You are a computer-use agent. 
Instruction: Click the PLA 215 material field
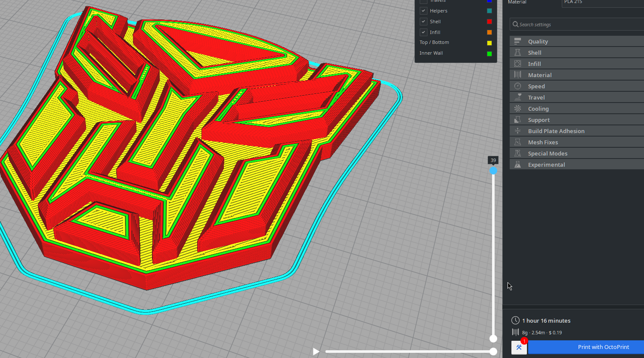[x=603, y=3]
